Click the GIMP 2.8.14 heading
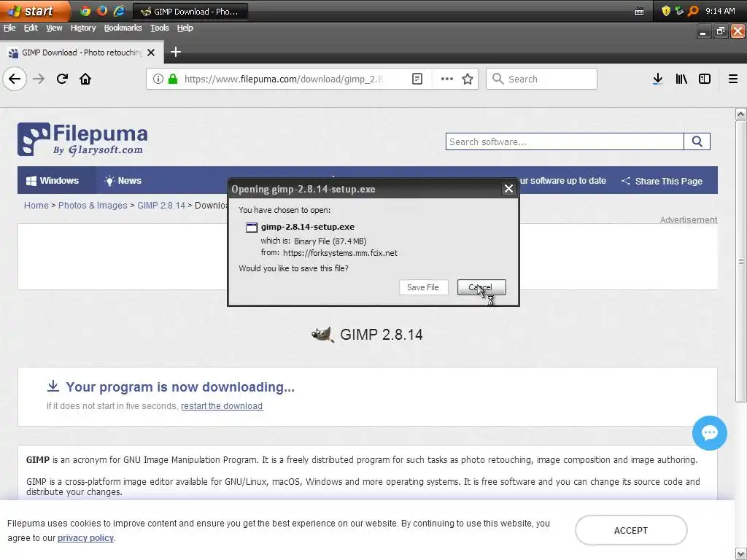The image size is (747, 560). [x=381, y=334]
